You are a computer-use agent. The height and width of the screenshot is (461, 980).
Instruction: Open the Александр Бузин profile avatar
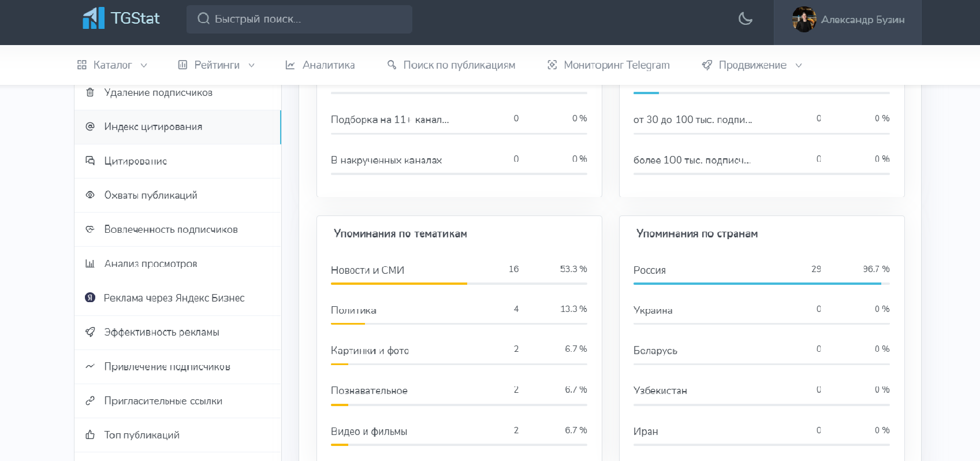point(804,20)
